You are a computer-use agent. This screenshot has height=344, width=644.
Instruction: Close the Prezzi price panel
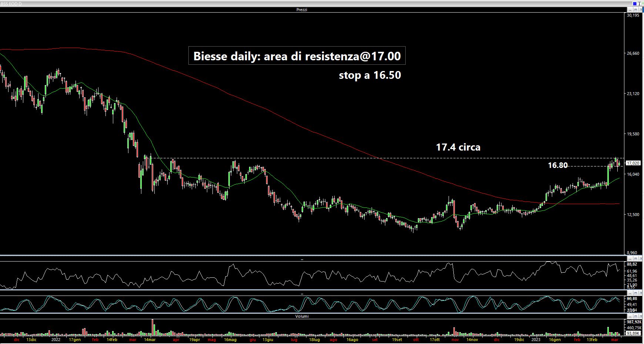pos(640,10)
